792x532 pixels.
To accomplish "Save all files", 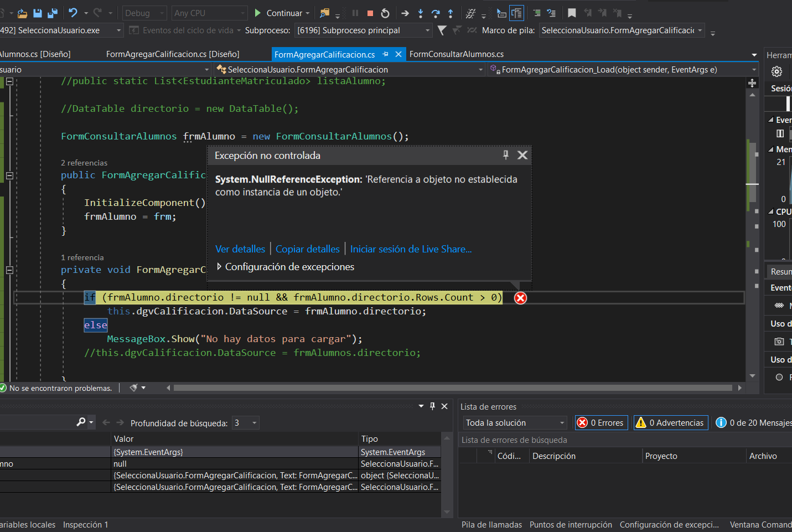I will [x=53, y=13].
